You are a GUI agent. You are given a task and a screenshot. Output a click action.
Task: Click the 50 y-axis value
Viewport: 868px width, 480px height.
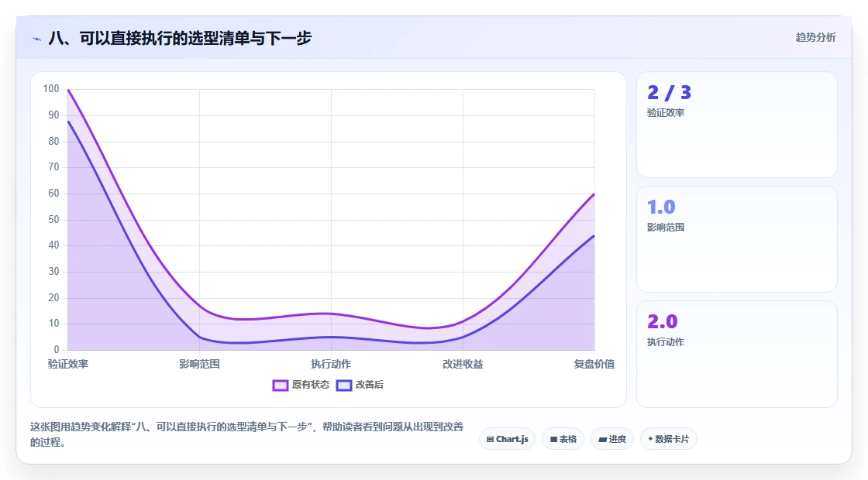click(53, 220)
